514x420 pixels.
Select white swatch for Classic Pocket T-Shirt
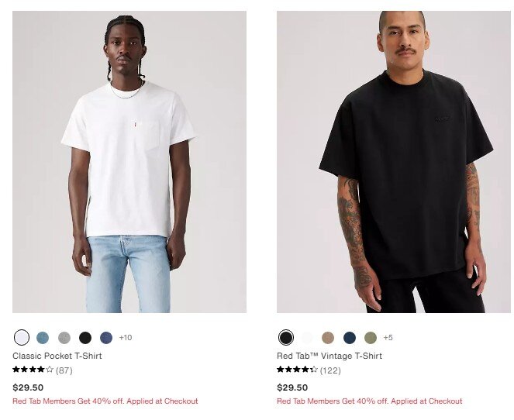[22, 337]
